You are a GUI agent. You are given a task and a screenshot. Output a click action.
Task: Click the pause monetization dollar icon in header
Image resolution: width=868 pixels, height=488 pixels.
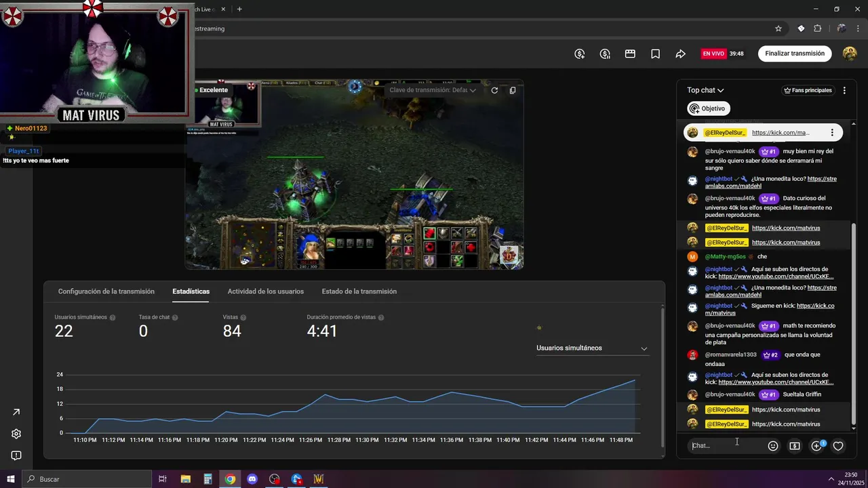click(x=605, y=54)
